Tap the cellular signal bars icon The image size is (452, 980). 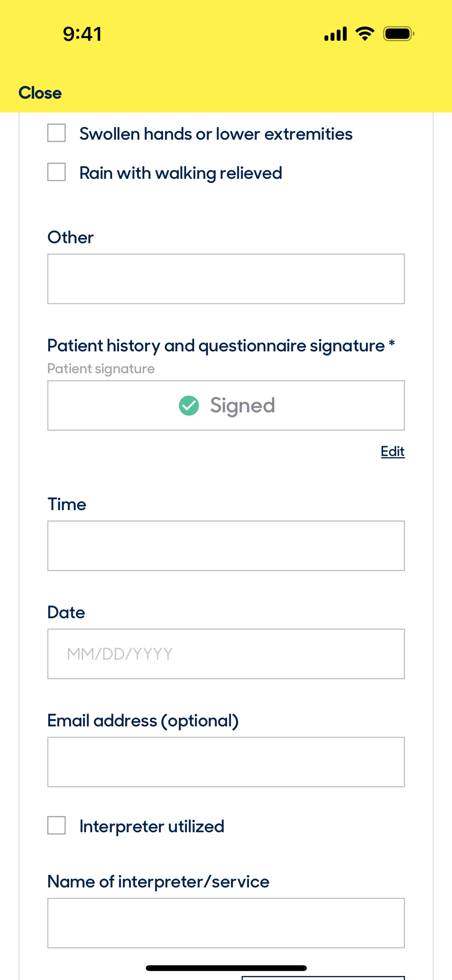pos(335,34)
